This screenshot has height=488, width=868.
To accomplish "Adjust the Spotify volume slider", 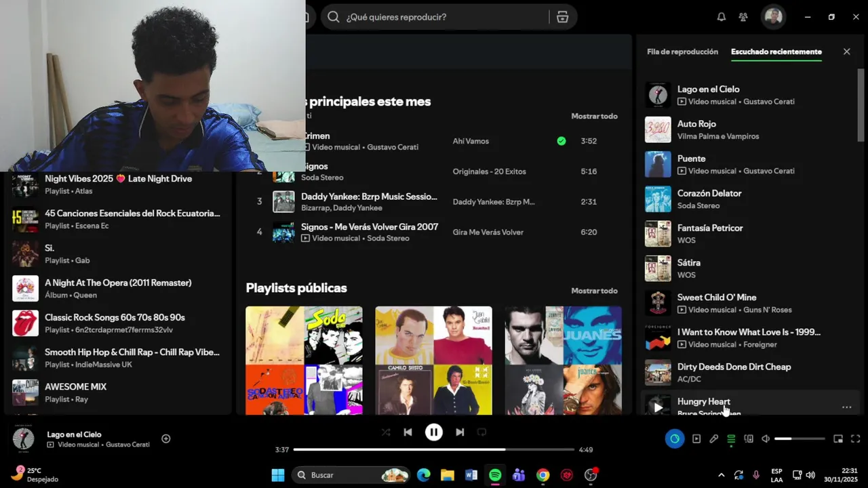I will (800, 439).
